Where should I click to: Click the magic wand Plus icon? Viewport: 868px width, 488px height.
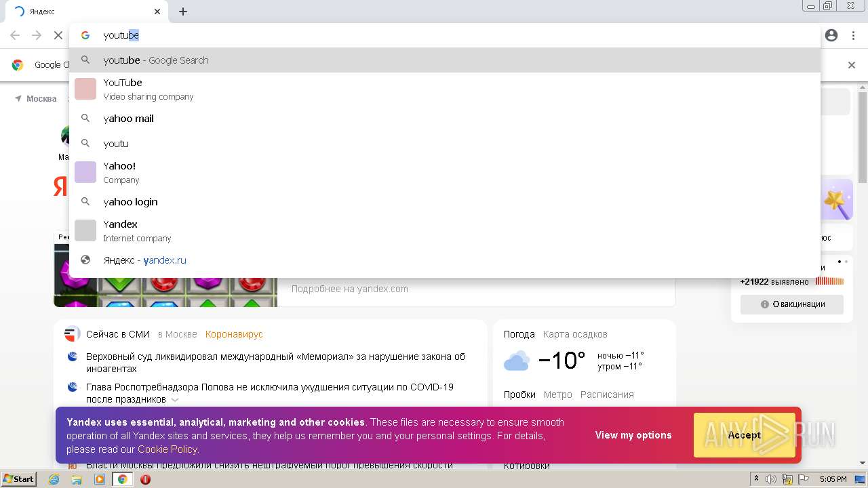(x=837, y=200)
